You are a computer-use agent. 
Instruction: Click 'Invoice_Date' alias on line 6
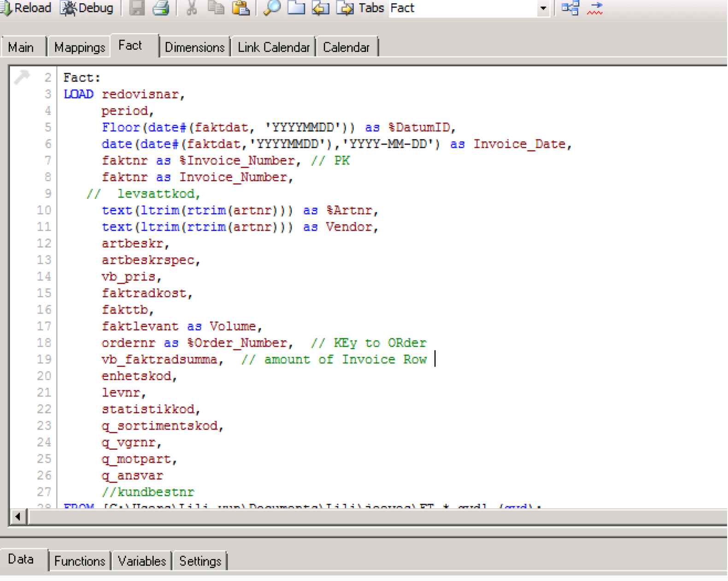pyautogui.click(x=519, y=144)
